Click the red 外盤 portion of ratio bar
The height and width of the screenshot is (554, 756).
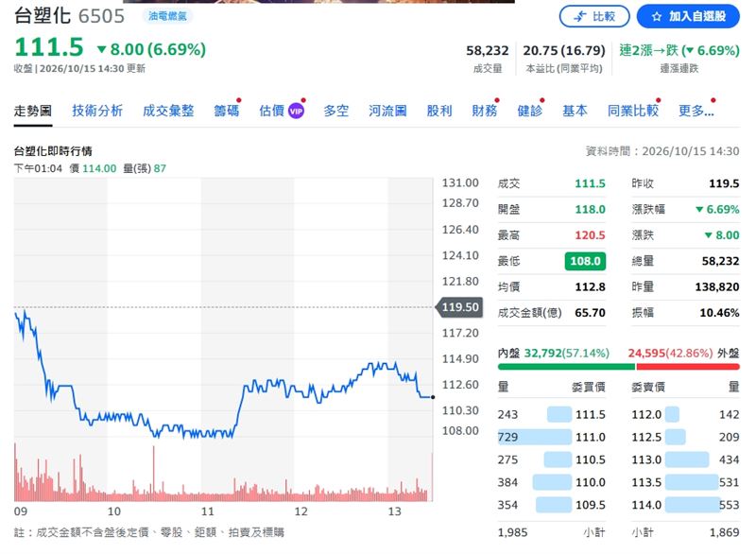[x=688, y=367]
